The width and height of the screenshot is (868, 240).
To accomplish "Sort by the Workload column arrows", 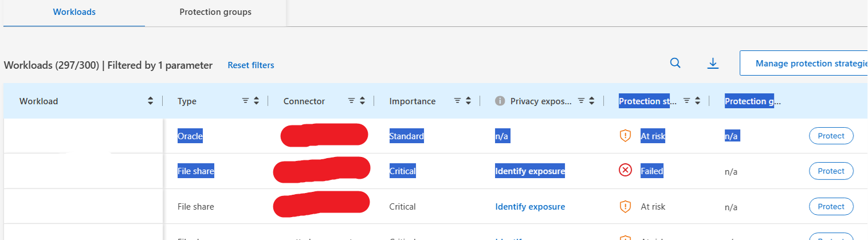I will coord(151,101).
